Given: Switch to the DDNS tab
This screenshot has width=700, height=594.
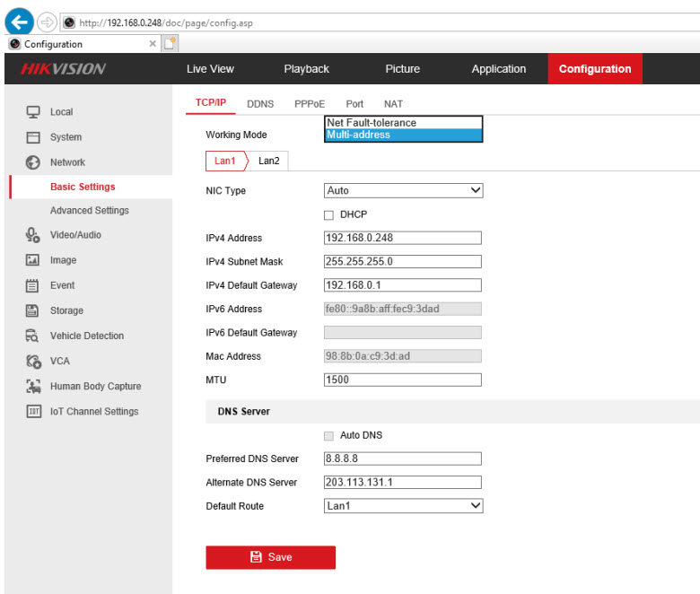Looking at the screenshot, I should [x=260, y=104].
